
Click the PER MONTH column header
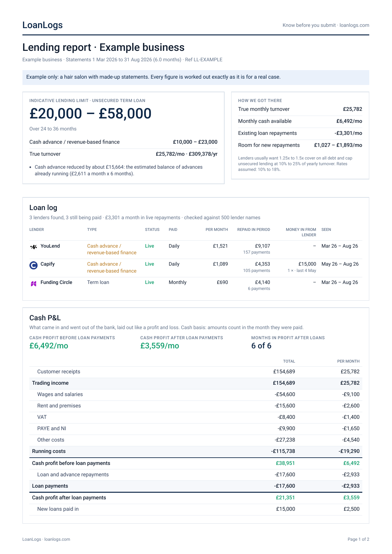tap(217, 230)
